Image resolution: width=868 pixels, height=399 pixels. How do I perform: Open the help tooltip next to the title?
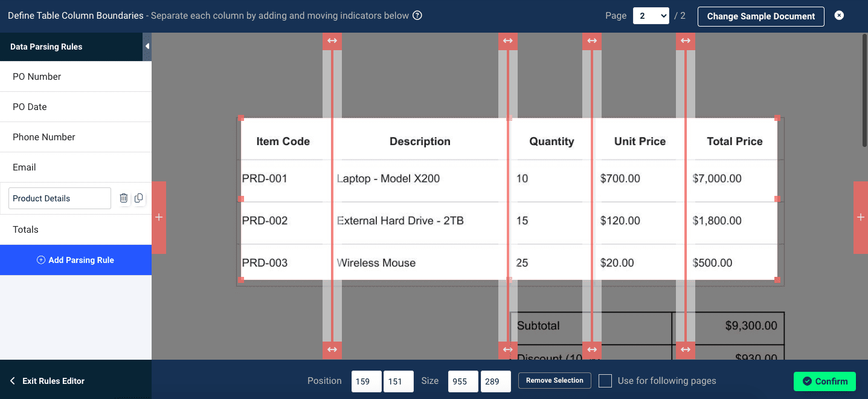(417, 16)
